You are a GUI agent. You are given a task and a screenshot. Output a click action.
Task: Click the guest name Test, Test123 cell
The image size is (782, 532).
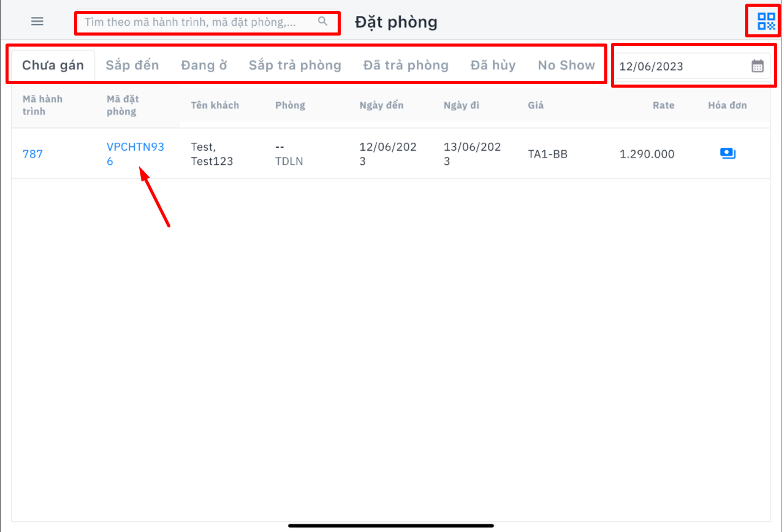(211, 154)
